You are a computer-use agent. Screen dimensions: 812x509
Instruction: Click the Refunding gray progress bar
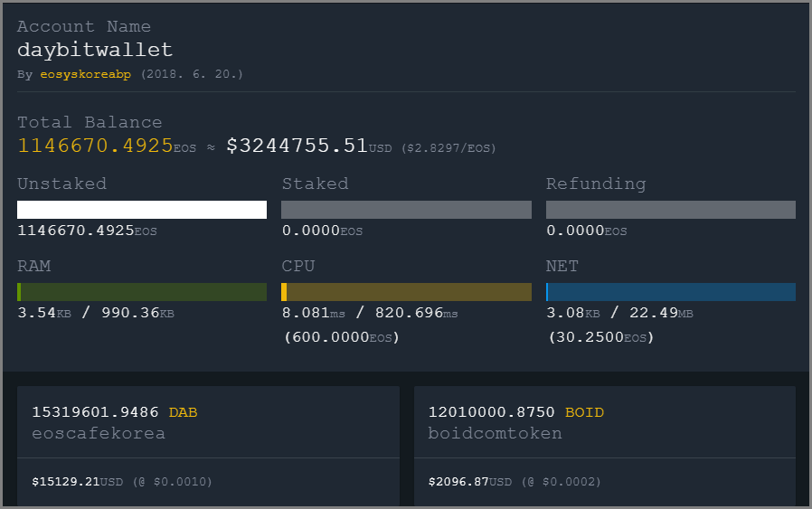[x=670, y=210]
